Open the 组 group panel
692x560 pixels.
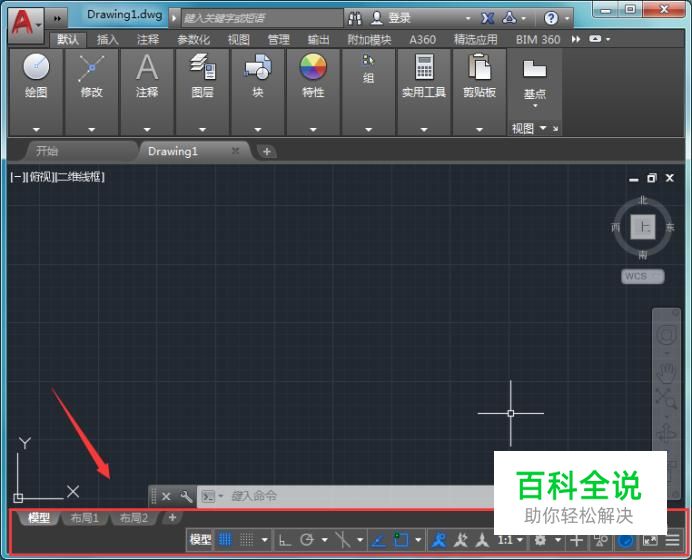coord(369,71)
